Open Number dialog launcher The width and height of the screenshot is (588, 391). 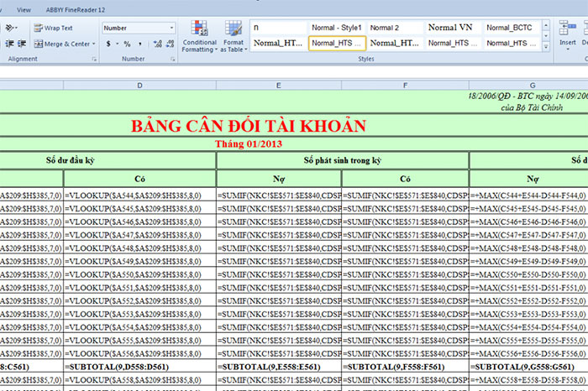[x=172, y=60]
